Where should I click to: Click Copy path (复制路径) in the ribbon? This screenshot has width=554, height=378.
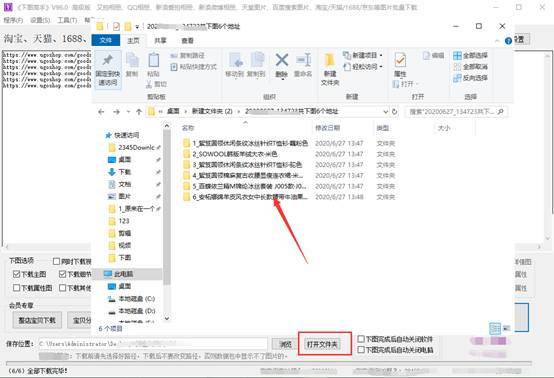tap(188, 55)
